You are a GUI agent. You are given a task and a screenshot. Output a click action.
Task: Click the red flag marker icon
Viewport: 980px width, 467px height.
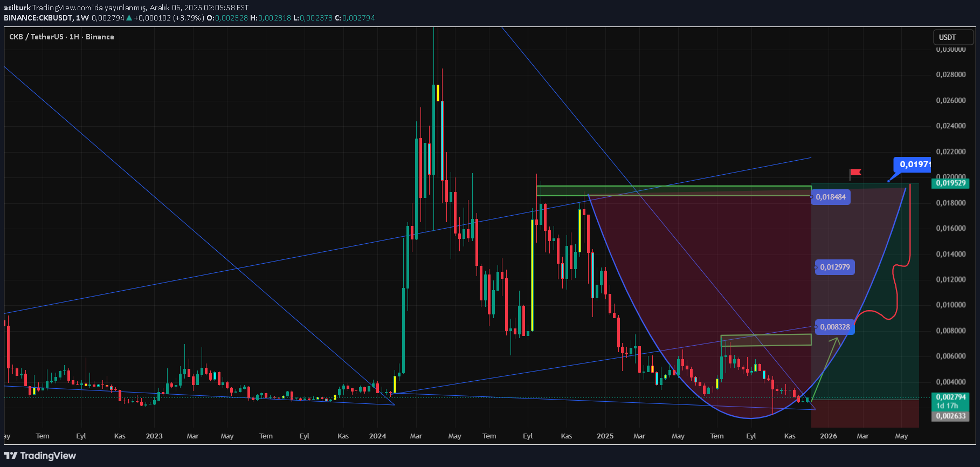[855, 173]
